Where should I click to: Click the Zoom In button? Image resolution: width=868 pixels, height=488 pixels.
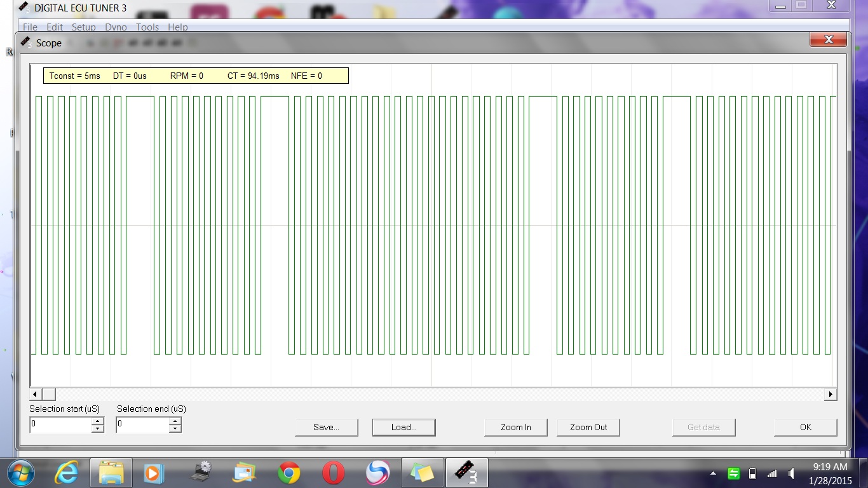(515, 427)
